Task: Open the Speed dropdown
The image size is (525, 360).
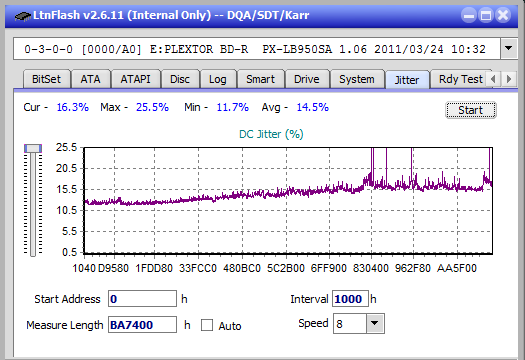Action: 375,323
